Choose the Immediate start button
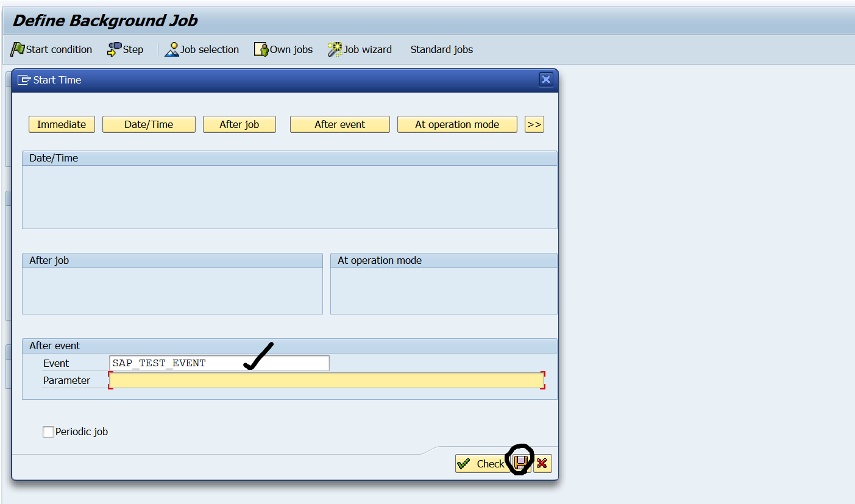This screenshot has width=855, height=504. click(62, 124)
